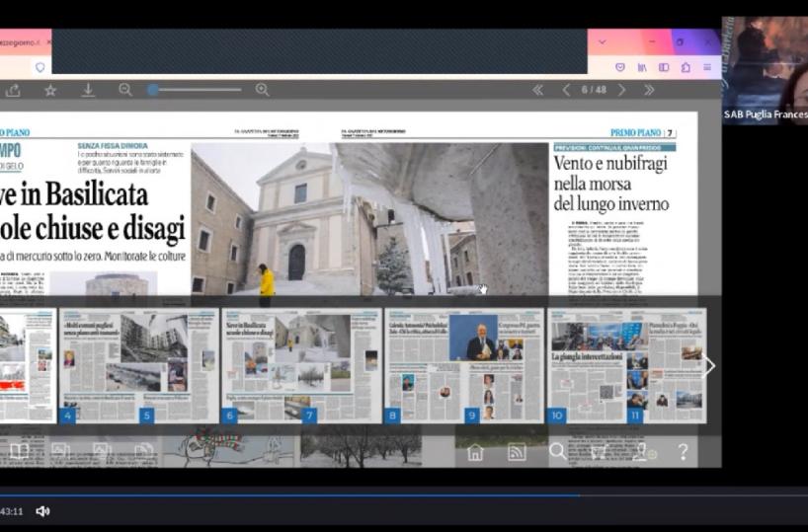
Task: Click the browser tab at top left
Action: pos(26,42)
